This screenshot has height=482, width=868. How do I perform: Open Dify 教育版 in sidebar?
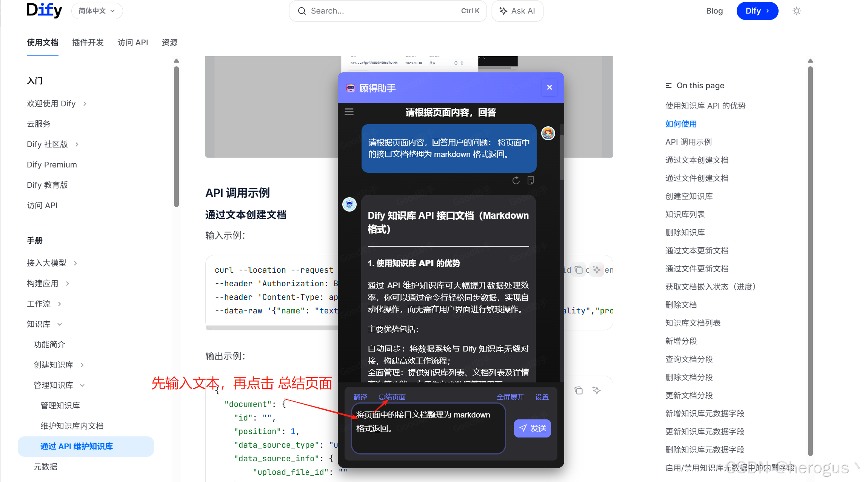[47, 185]
